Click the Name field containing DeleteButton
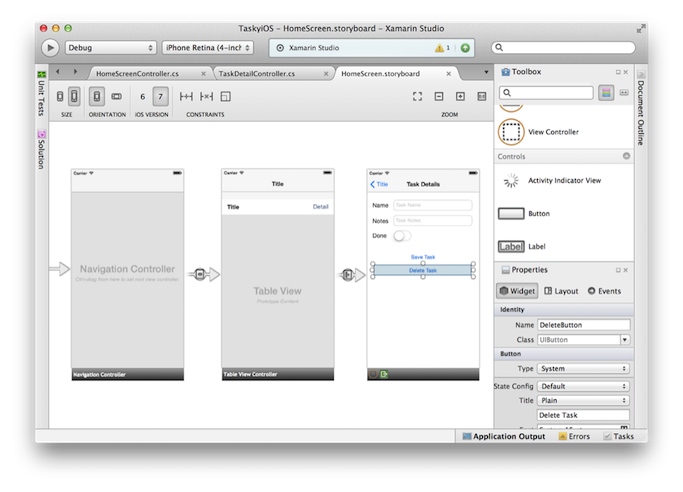 coord(583,325)
